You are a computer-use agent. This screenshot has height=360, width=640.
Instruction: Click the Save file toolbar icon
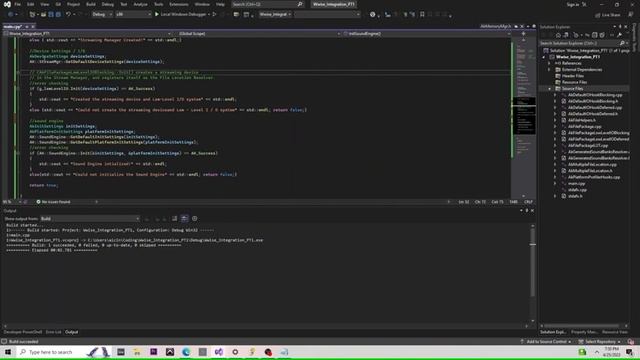point(51,14)
